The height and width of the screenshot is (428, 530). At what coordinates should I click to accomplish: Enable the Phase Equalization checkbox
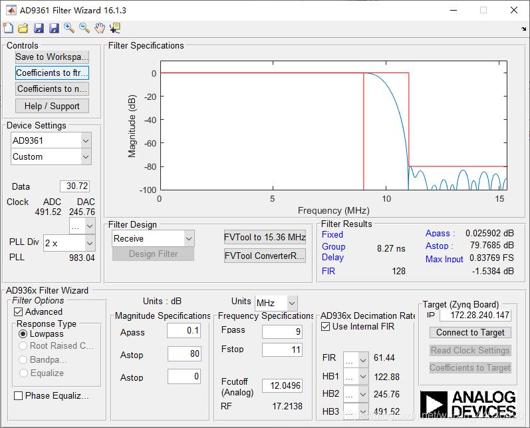point(18,396)
